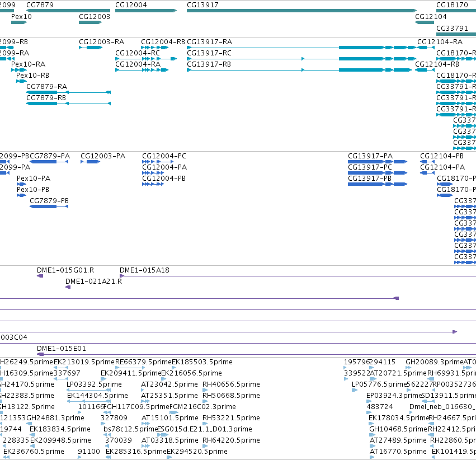
Task: Click the "CG13917-RA" transcript label
Action: (x=209, y=41)
